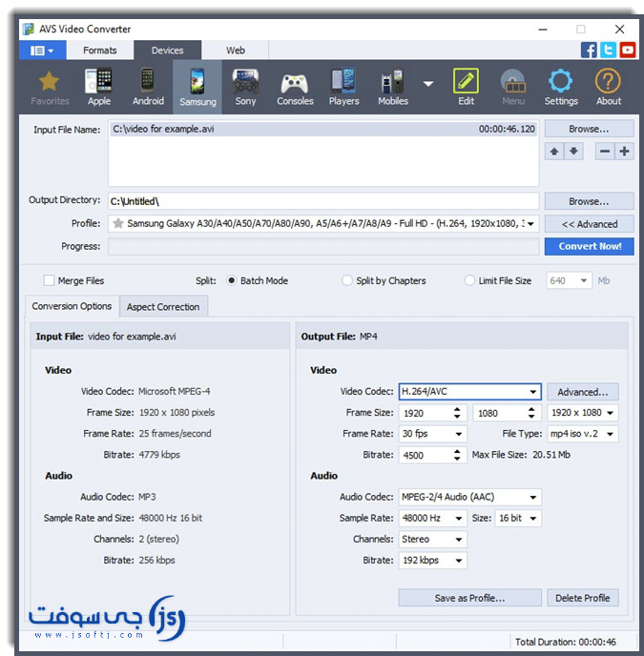
Task: Select the Players devices category
Action: coord(343,88)
